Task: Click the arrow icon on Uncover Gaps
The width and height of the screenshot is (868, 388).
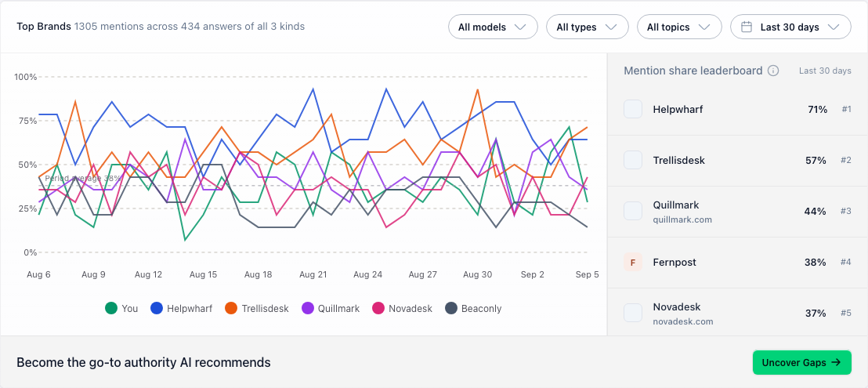Action: point(837,363)
